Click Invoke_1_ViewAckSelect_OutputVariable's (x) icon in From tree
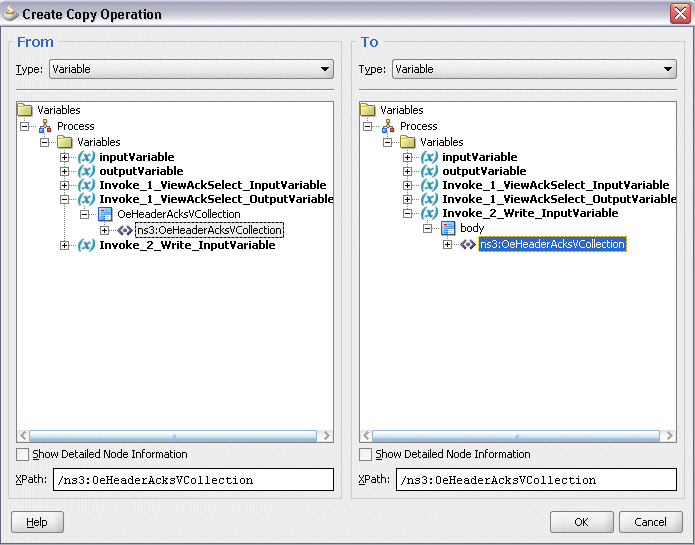The width and height of the screenshot is (695, 545). 86,199
